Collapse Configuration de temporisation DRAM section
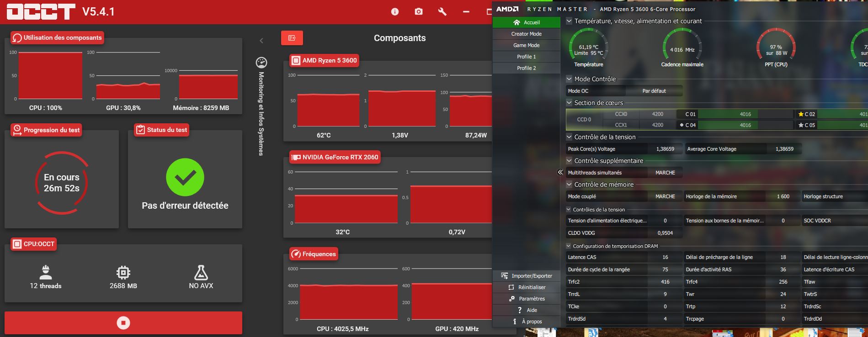The width and height of the screenshot is (868, 337). (569, 246)
